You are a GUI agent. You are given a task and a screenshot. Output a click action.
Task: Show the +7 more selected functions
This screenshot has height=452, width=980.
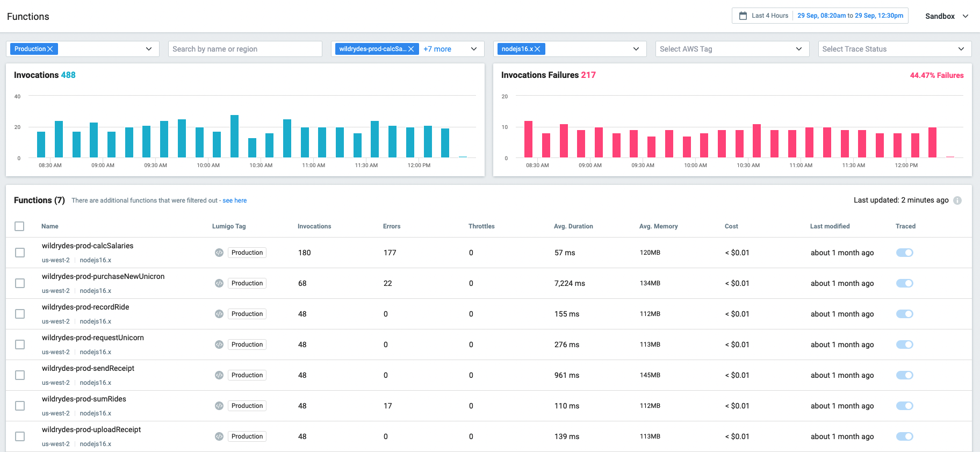pyautogui.click(x=437, y=49)
